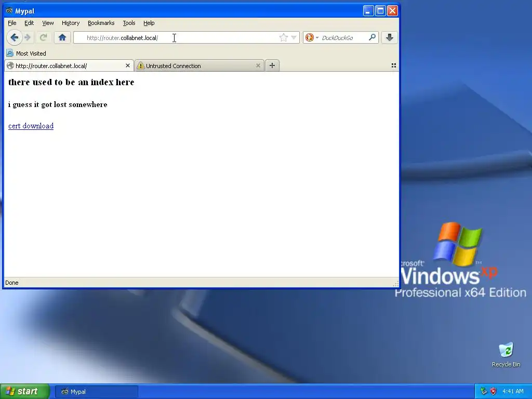Reload the page with the refresh icon
Screen dimensions: 532x399
(43, 37)
